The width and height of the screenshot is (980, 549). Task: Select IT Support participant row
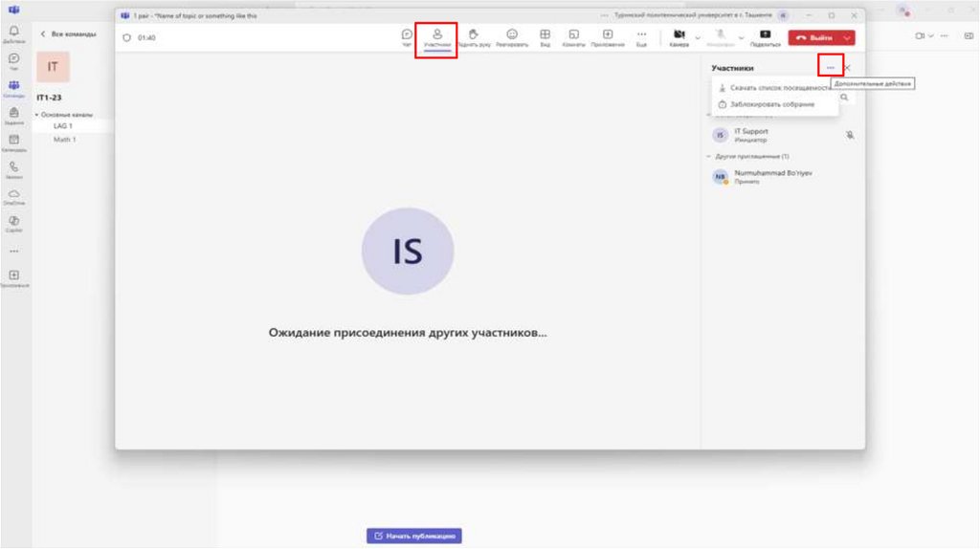click(x=783, y=135)
